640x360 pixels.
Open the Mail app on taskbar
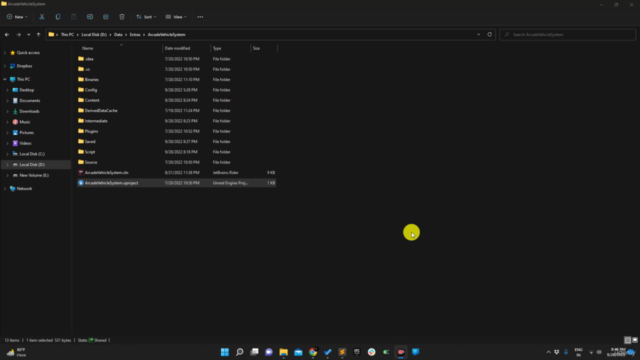(x=298, y=352)
